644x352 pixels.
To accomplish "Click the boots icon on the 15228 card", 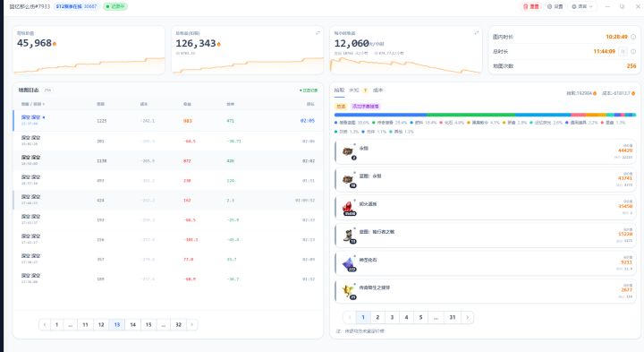I will click(x=348, y=236).
